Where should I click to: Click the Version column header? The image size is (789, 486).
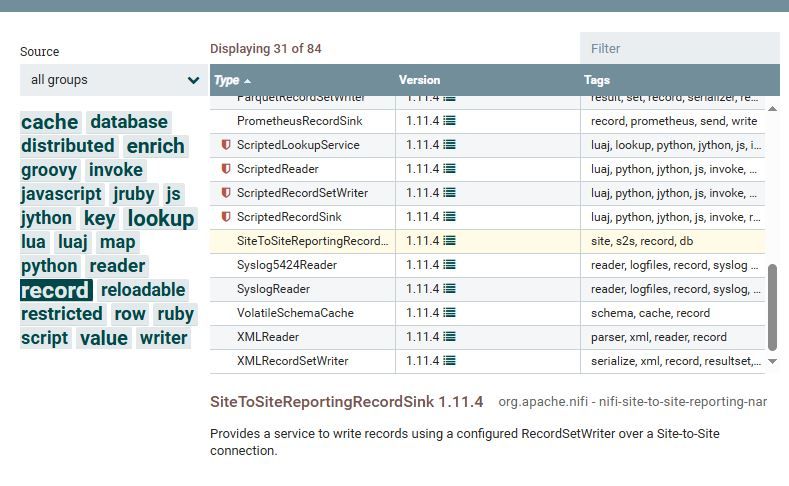click(x=419, y=80)
